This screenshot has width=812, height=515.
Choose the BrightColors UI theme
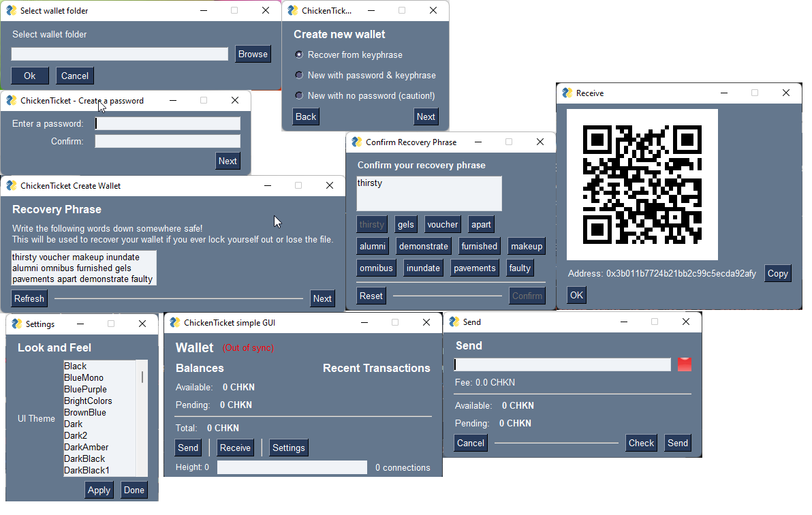(x=99, y=401)
